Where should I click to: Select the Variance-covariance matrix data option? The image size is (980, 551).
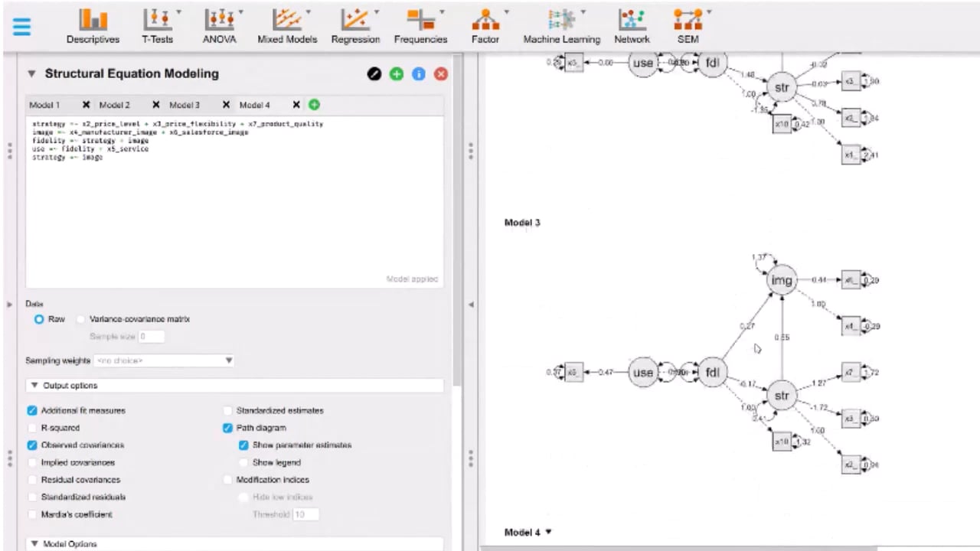81,319
